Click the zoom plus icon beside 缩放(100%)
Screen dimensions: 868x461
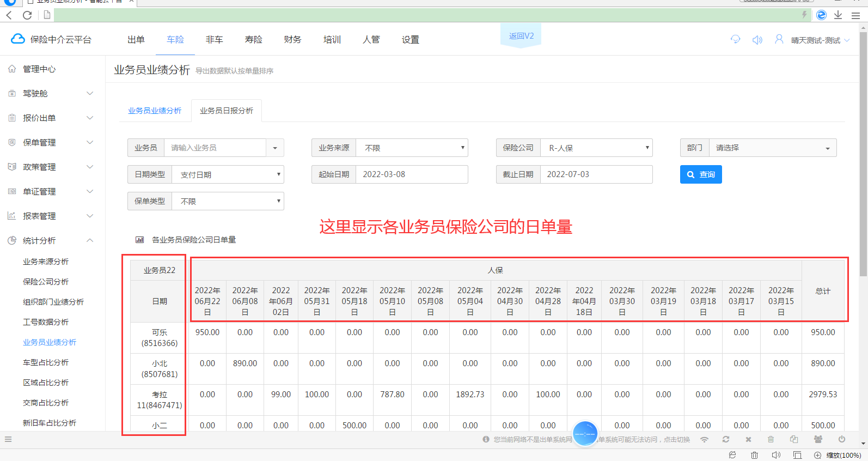(817, 455)
